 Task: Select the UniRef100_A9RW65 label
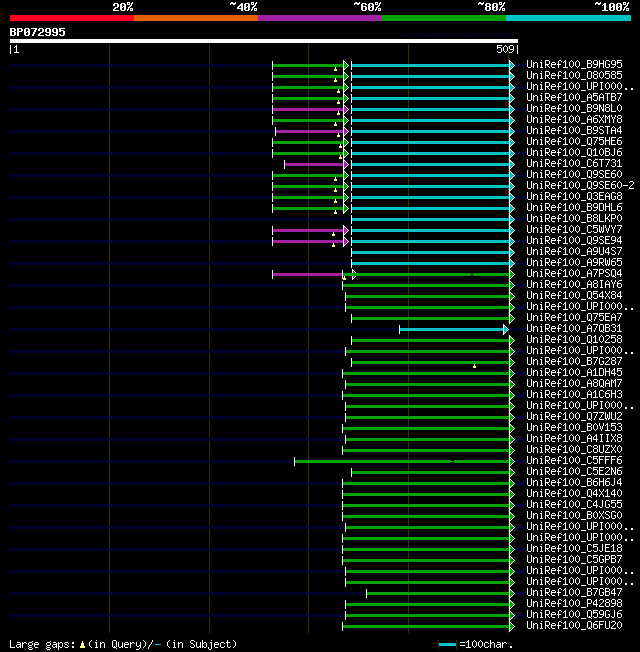coord(574,262)
